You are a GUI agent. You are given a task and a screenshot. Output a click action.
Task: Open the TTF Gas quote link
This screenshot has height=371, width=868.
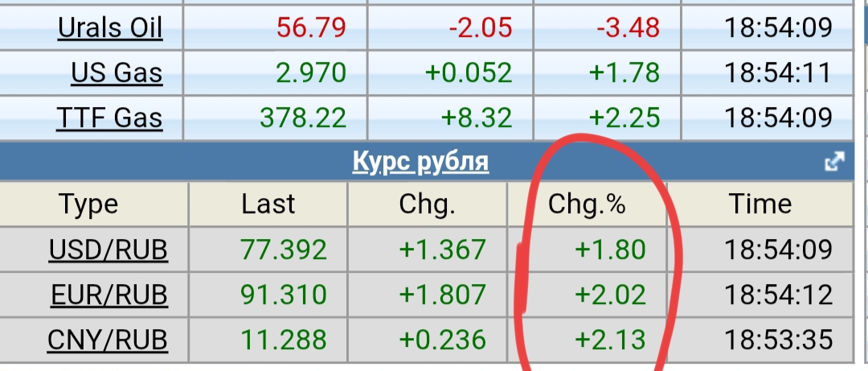[x=109, y=118]
